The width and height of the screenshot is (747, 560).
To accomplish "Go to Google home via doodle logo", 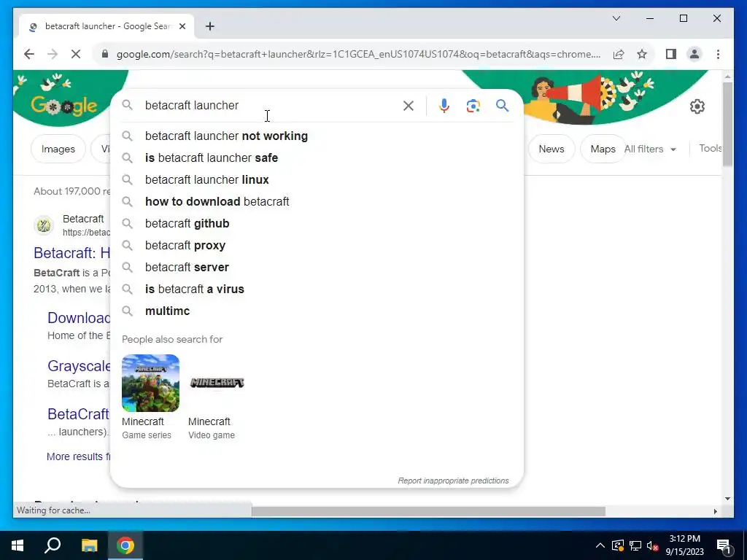I will click(x=64, y=105).
